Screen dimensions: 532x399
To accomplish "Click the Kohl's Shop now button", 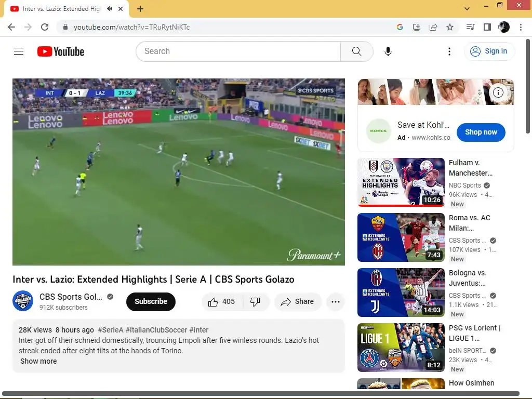I will (481, 132).
